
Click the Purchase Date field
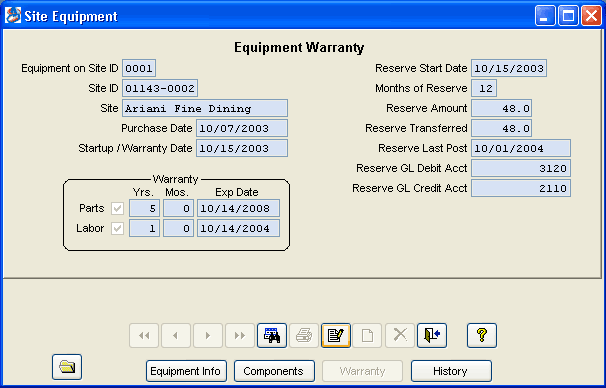pyautogui.click(x=242, y=128)
